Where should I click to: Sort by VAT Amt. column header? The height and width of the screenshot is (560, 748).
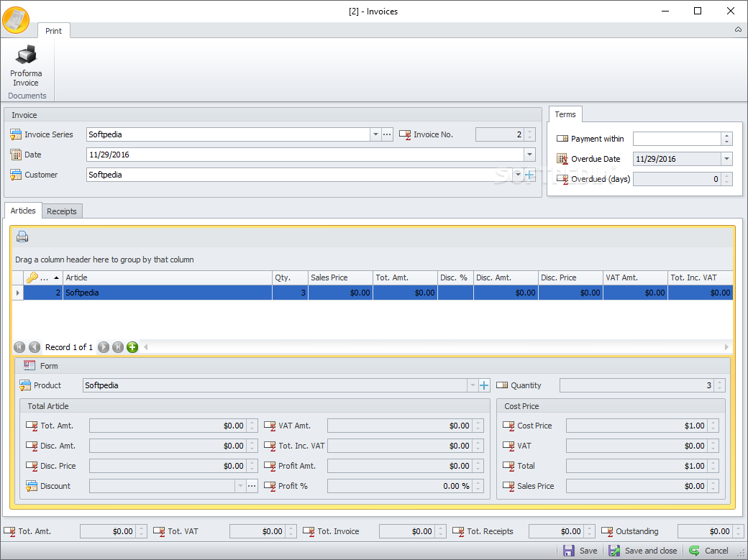635,277
